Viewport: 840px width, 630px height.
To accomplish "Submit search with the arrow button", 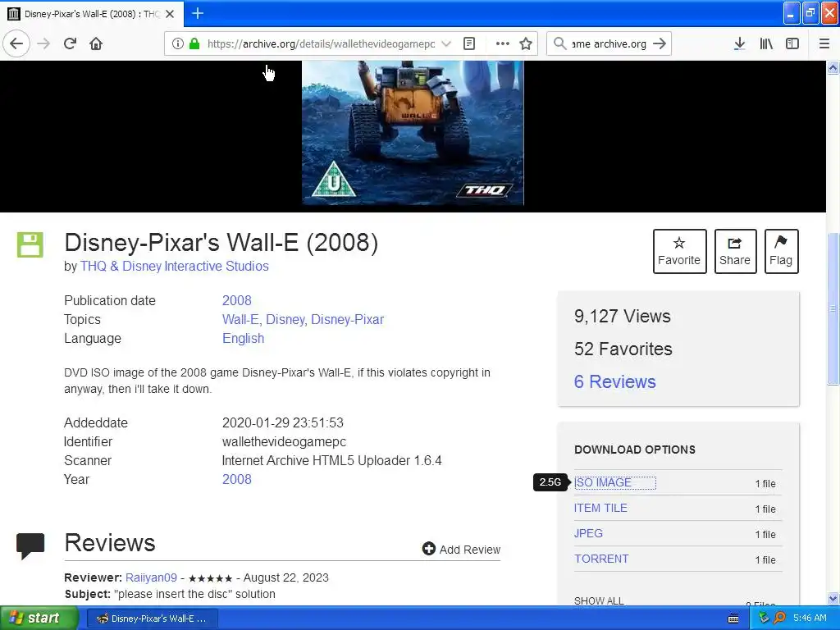I will click(660, 43).
